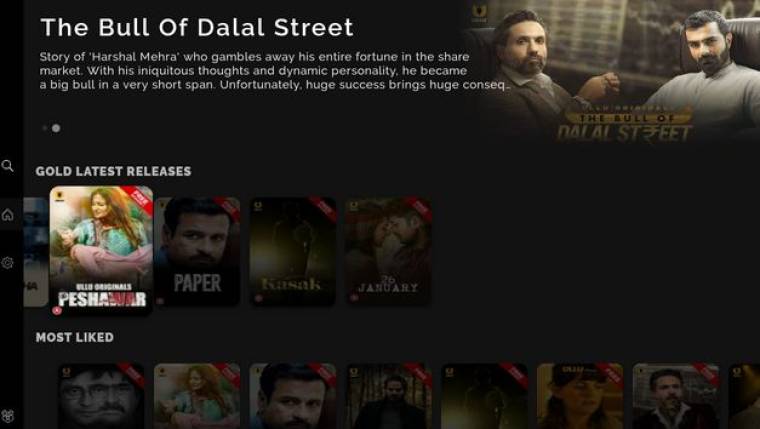760x429 pixels.
Task: Click the bottom sidebar apps icon
Action: tap(7, 416)
